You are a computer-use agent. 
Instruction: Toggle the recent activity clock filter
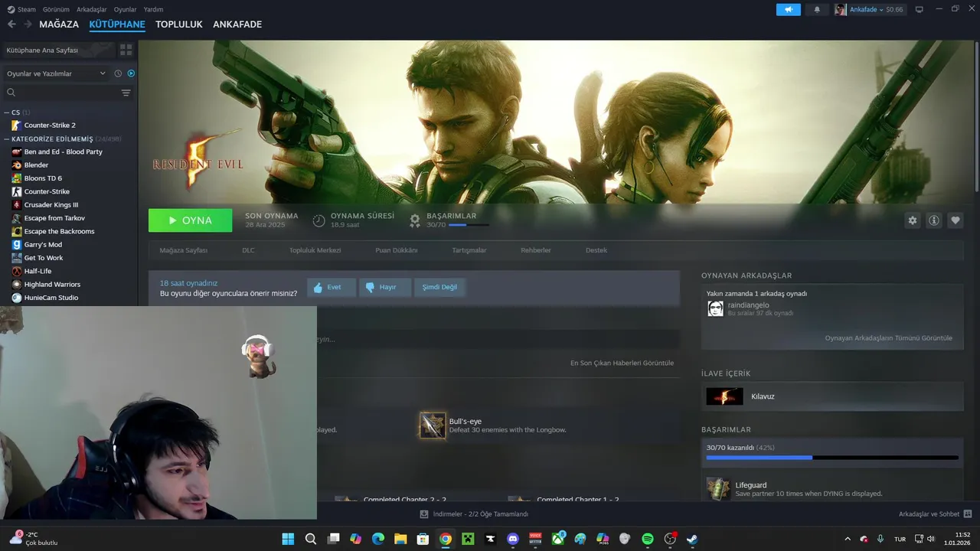click(x=118, y=73)
